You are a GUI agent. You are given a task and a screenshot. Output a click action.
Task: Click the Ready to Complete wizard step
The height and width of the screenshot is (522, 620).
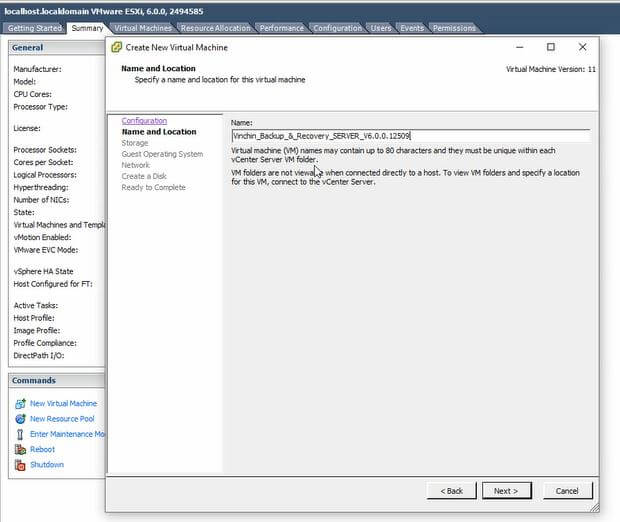[x=153, y=187]
